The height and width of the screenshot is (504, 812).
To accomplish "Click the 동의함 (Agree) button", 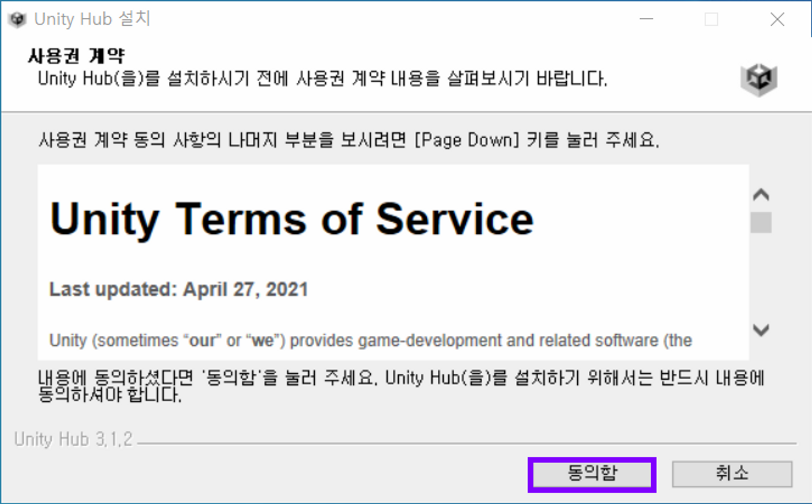I will coord(592,474).
